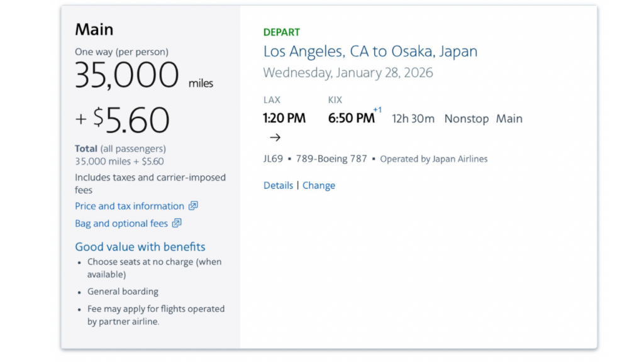Click the +1 day arrival indicator
This screenshot has width=644, height=362.
[x=377, y=110]
